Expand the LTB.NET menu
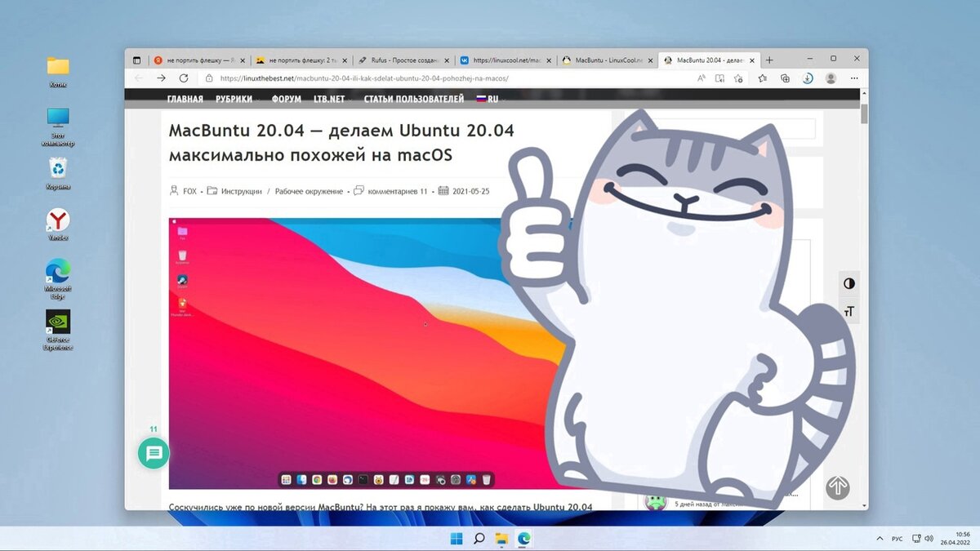 [332, 99]
